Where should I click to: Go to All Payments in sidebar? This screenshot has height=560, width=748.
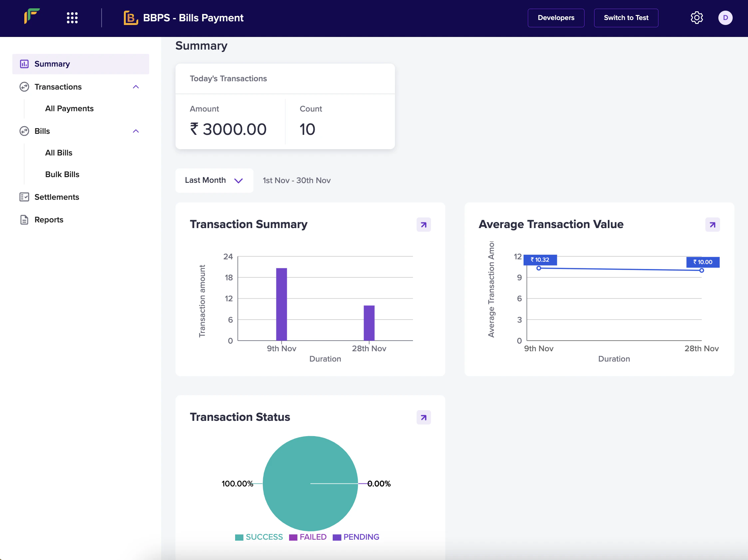click(x=69, y=109)
